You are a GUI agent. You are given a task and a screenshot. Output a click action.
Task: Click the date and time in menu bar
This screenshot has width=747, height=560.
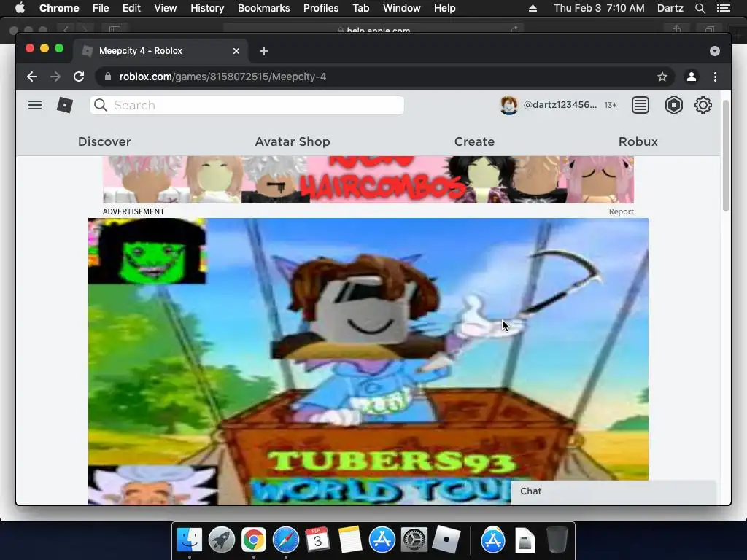click(x=599, y=8)
